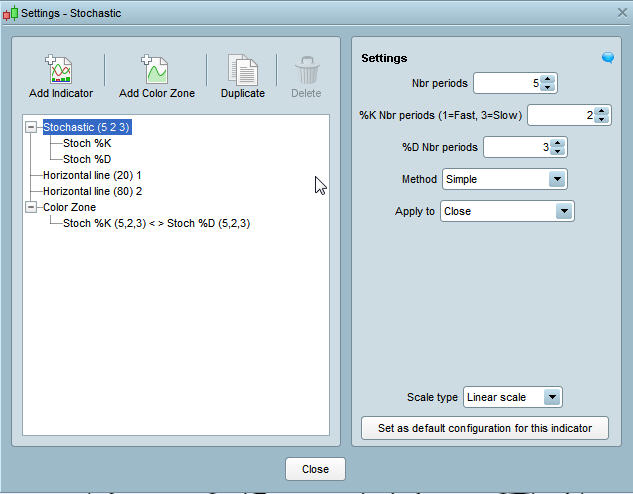Close the Settings window with the X

(x=622, y=13)
